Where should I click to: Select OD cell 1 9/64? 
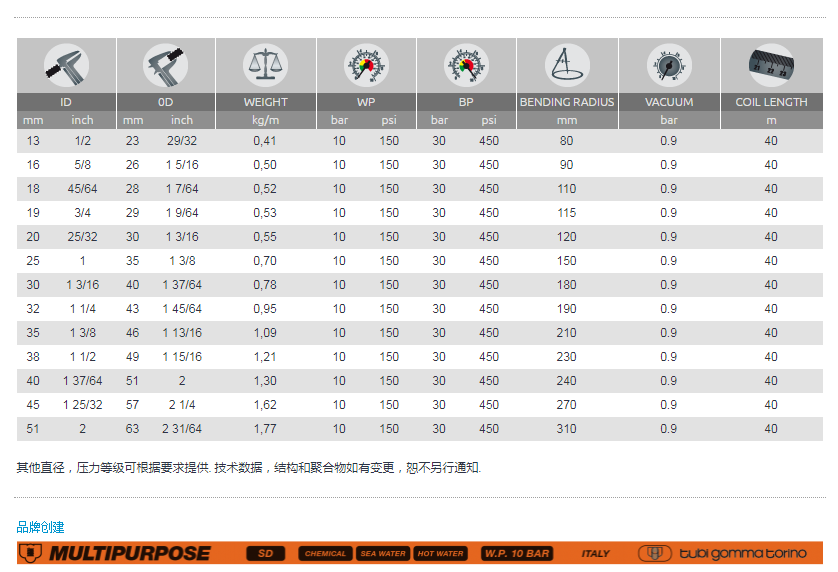coord(182,213)
